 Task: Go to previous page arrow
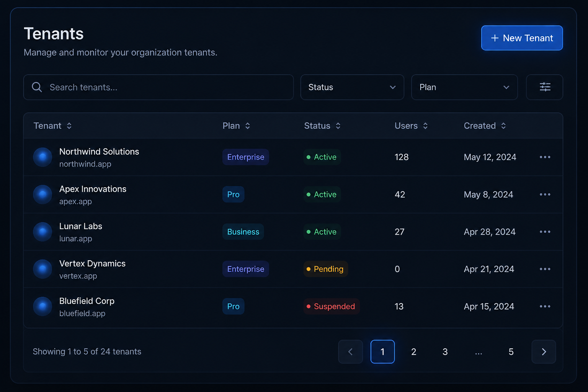tap(350, 351)
